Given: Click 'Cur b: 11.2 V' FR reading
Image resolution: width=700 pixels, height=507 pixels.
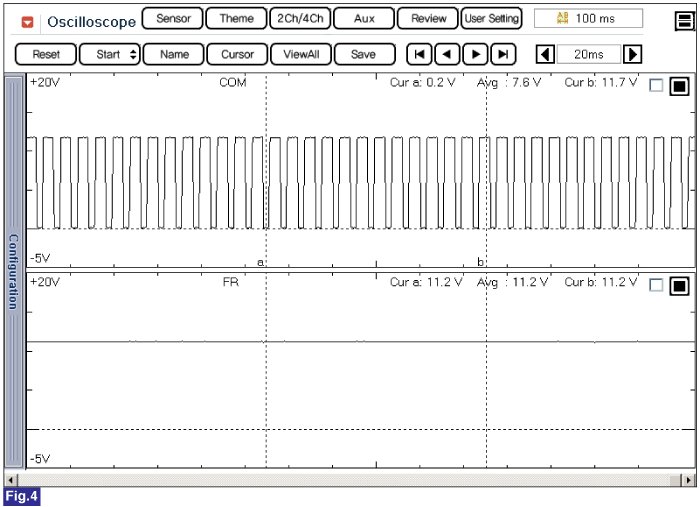Looking at the screenshot, I should [601, 282].
